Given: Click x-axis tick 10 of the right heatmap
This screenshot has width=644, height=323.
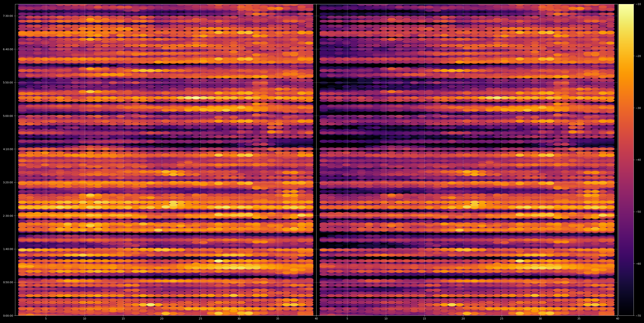Looking at the screenshot, I should point(386,319).
